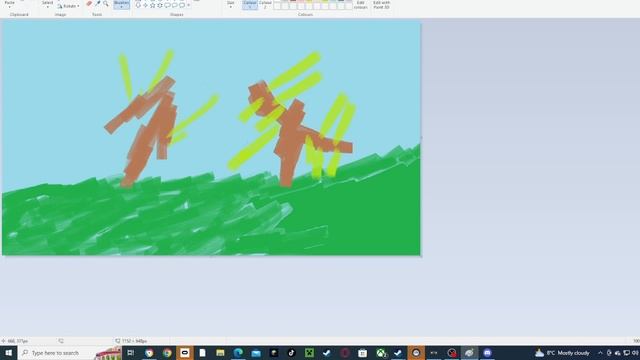Image resolution: width=640 pixels, height=360 pixels.
Task: Open File Explorer from taskbar
Action: coord(220,353)
